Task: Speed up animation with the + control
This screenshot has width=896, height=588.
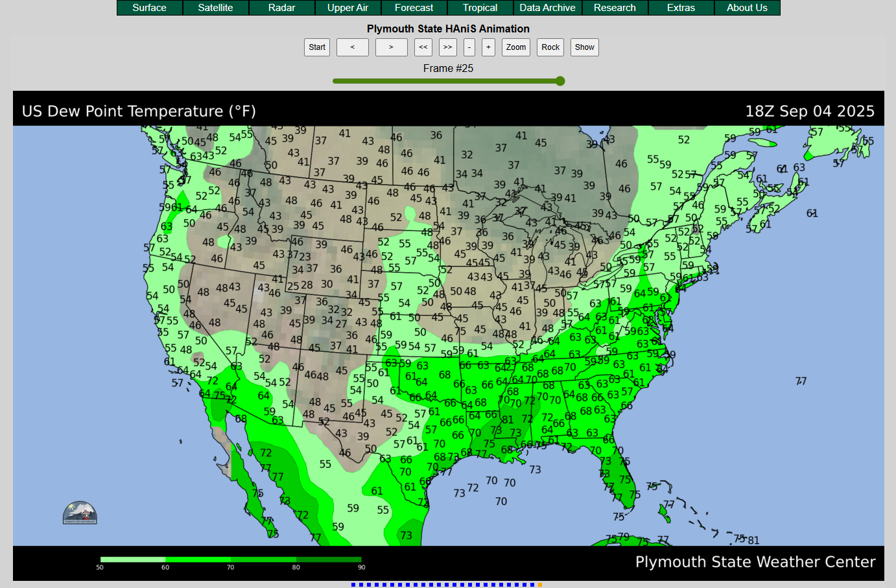Action: (x=488, y=47)
